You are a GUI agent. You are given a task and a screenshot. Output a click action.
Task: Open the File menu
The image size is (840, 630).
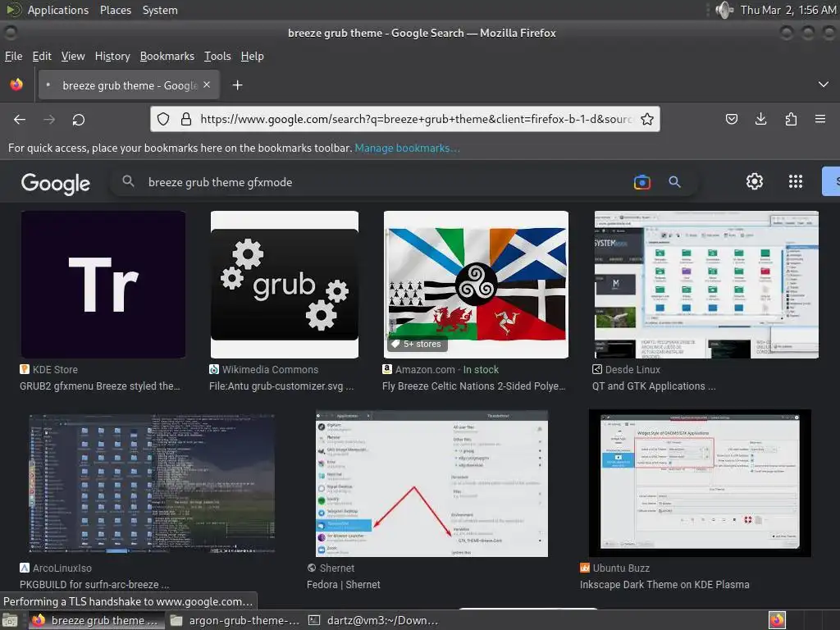coord(13,57)
